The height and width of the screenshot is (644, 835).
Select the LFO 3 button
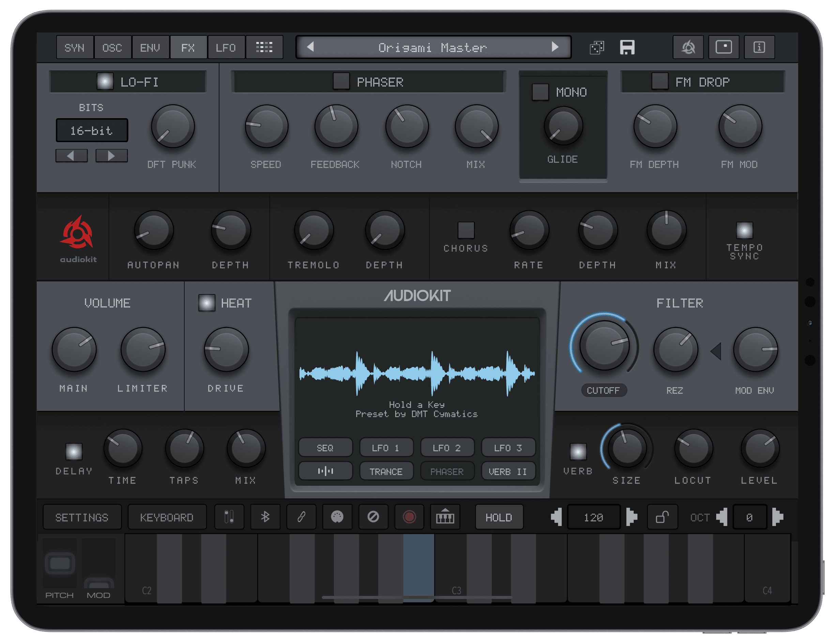click(508, 447)
